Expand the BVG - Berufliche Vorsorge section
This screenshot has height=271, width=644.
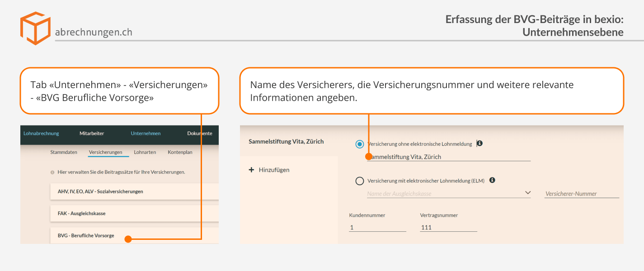[134, 235]
